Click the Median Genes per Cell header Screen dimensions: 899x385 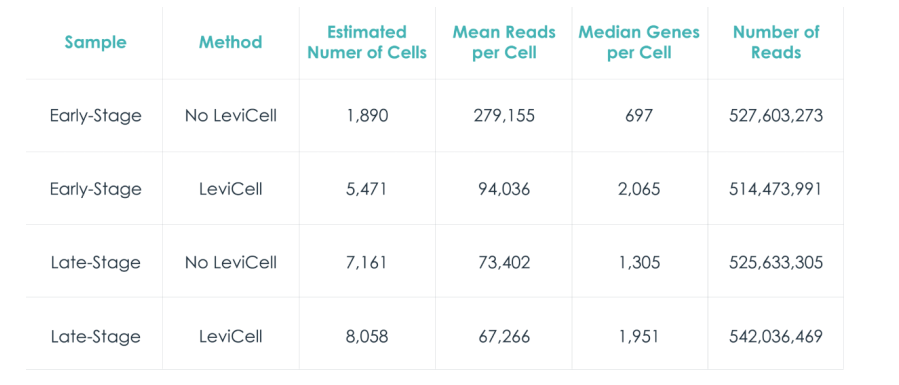tap(639, 42)
